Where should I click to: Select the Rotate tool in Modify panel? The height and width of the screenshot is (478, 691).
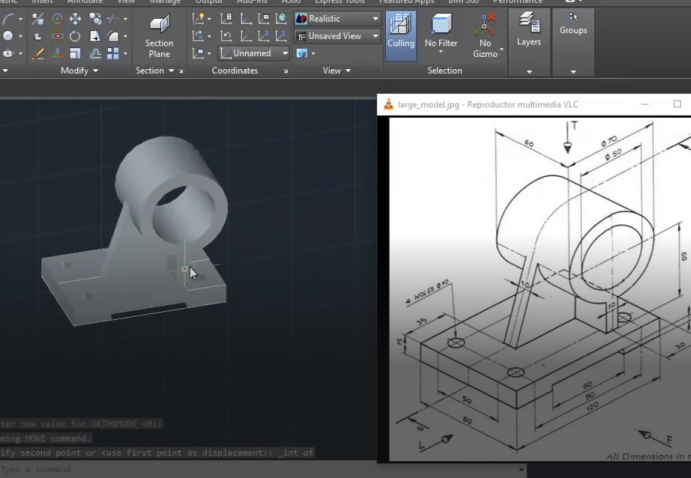(75, 36)
